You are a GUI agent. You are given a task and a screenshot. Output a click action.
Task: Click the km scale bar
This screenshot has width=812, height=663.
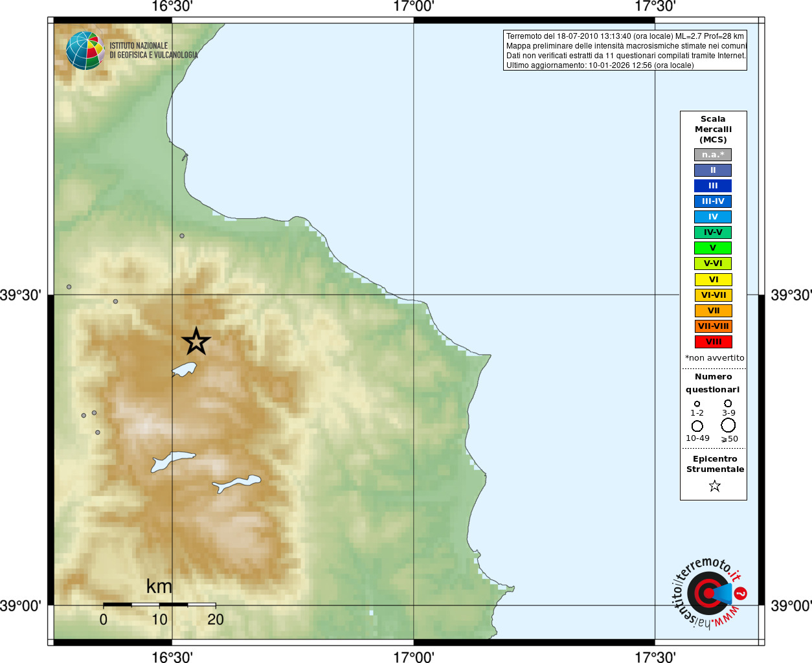pyautogui.click(x=159, y=604)
